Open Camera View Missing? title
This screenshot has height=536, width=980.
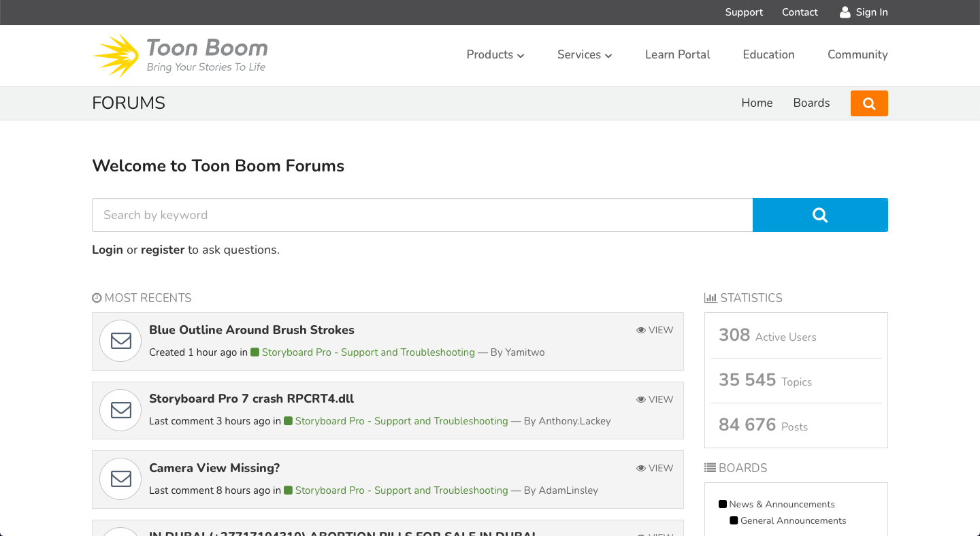pyautogui.click(x=214, y=468)
